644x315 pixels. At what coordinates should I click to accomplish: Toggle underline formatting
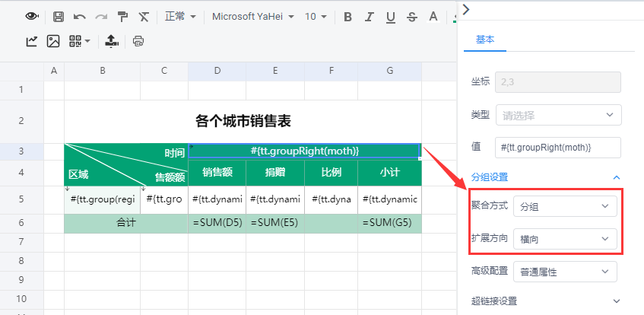tap(391, 17)
